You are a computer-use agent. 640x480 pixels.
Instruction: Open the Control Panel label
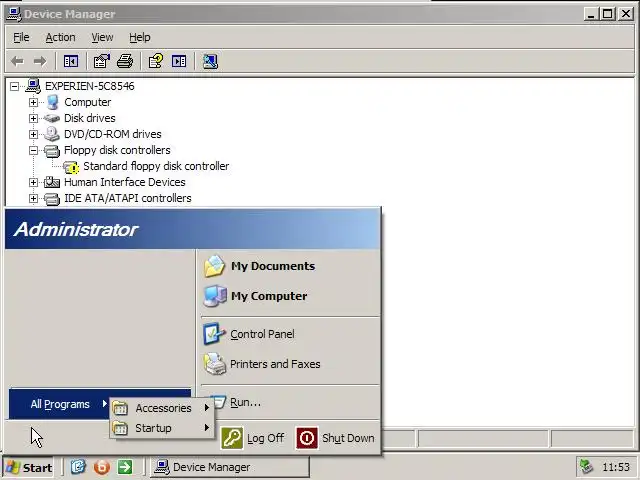pyautogui.click(x=262, y=334)
